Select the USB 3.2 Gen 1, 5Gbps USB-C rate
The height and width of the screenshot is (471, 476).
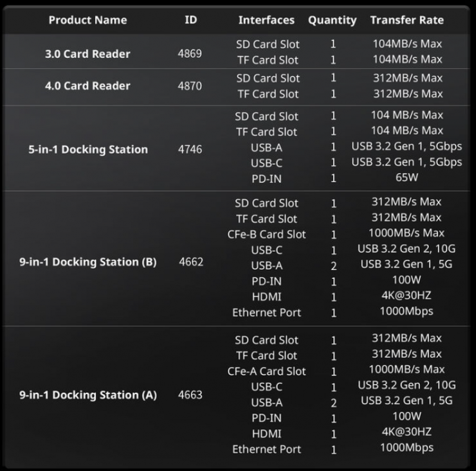pyautogui.click(x=407, y=162)
